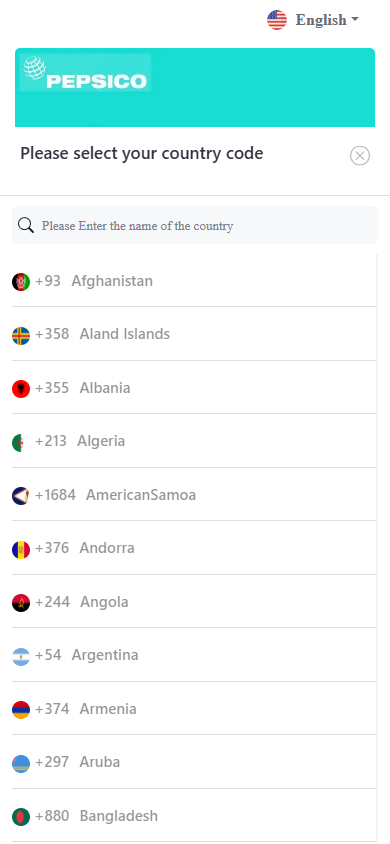Focus the country name search field
The height and width of the screenshot is (844, 390).
point(195,225)
